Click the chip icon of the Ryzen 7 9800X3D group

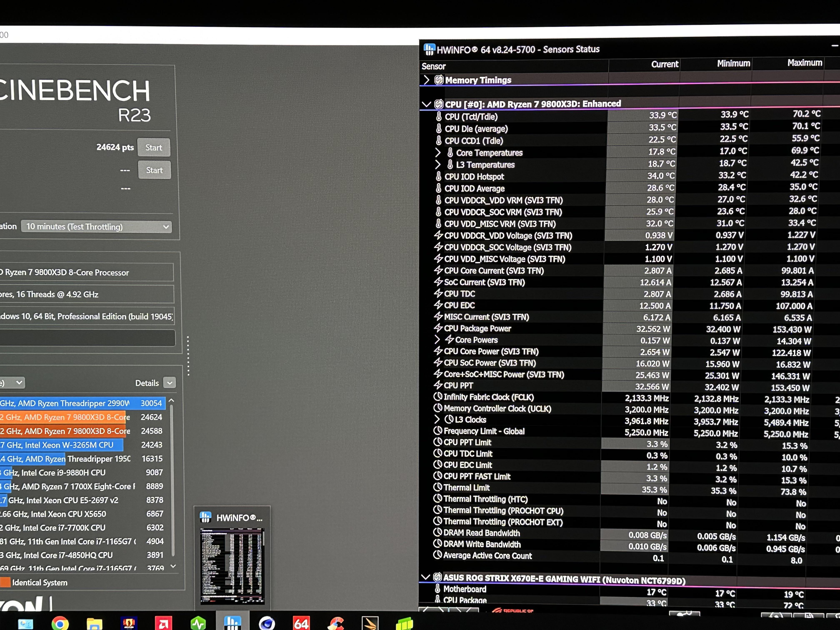(x=439, y=104)
